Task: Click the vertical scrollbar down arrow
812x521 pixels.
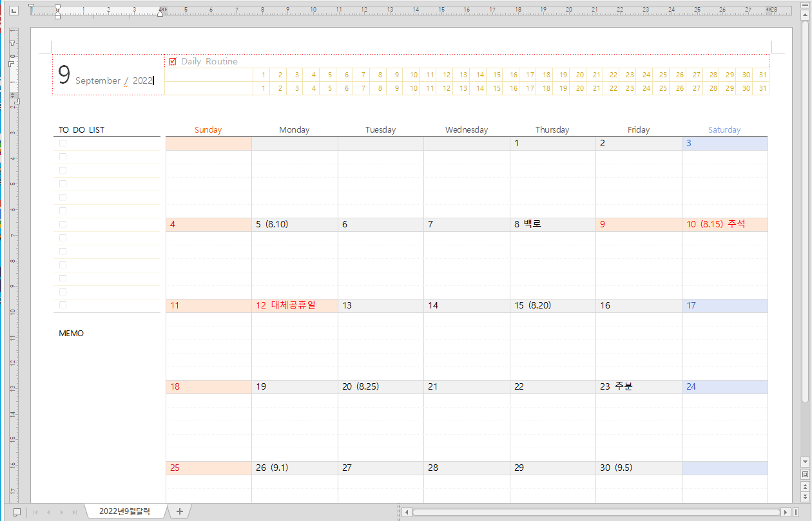Action: tap(805, 462)
